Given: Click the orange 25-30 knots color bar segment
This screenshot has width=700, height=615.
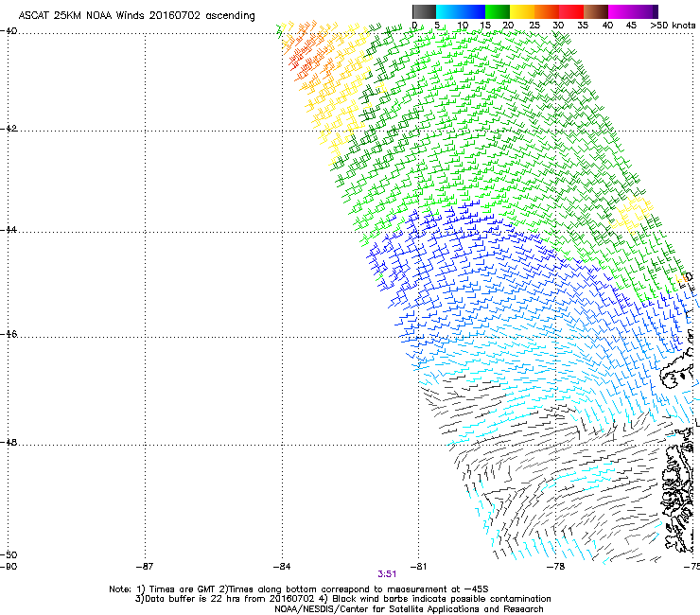Looking at the screenshot, I should [547, 11].
